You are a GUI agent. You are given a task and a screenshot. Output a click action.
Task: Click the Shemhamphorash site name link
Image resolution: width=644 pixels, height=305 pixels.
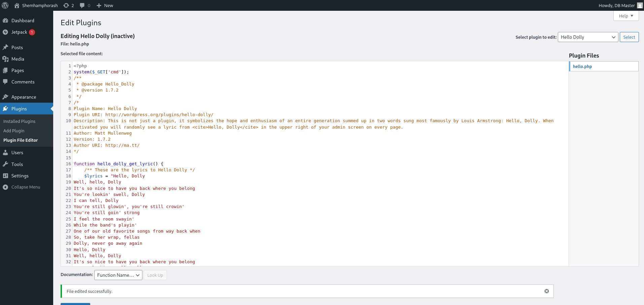click(40, 5)
